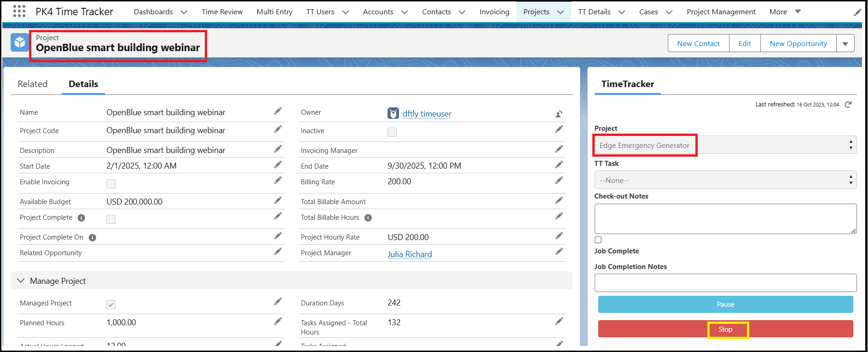The image size is (868, 352).
Task: Edit the Project Complete On pencil icon
Action: point(278,236)
